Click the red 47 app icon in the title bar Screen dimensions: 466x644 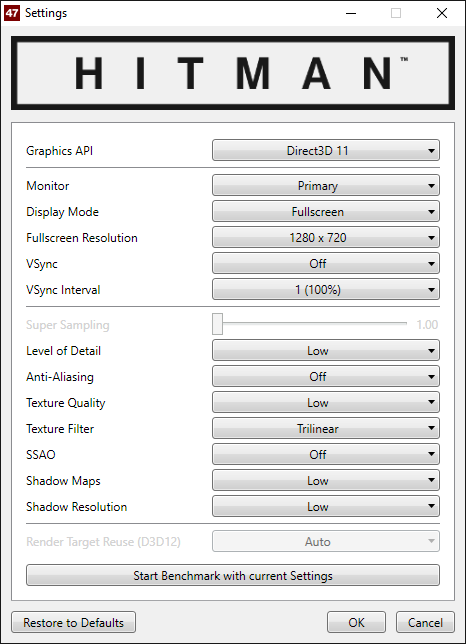tap(11, 13)
